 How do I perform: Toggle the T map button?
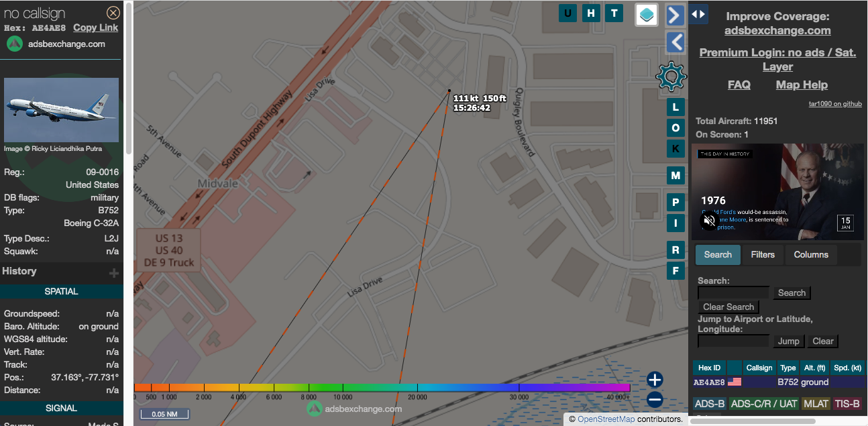[614, 13]
